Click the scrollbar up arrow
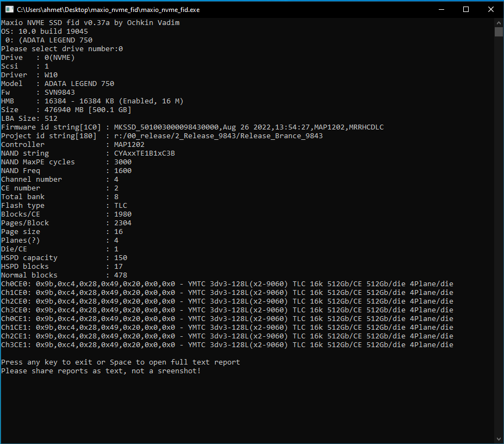This screenshot has height=444, width=504. coord(499,23)
